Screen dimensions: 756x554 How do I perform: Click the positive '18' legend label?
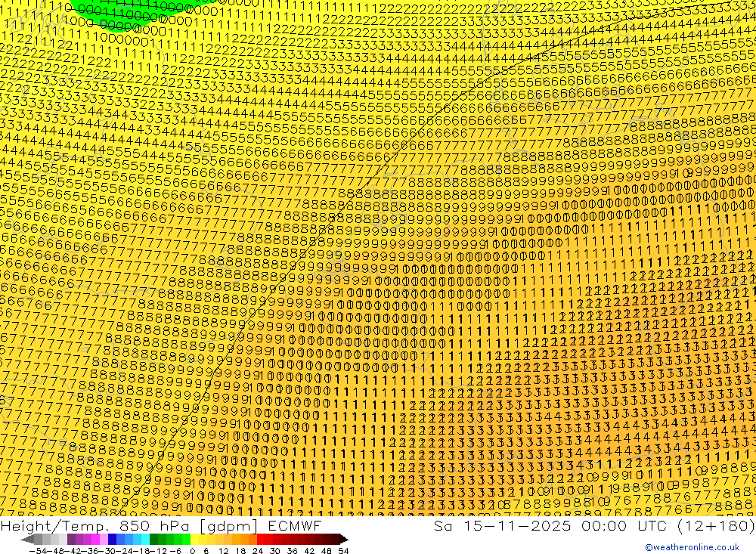coord(240,551)
